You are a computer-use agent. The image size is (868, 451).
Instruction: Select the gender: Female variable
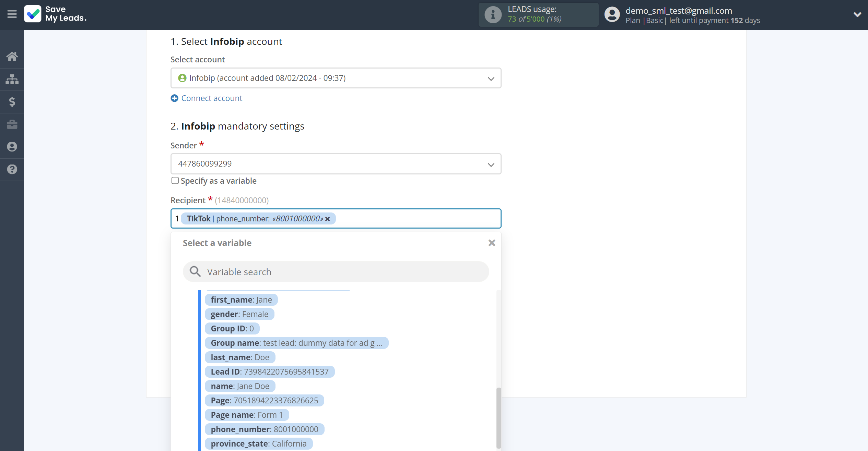pyautogui.click(x=239, y=314)
